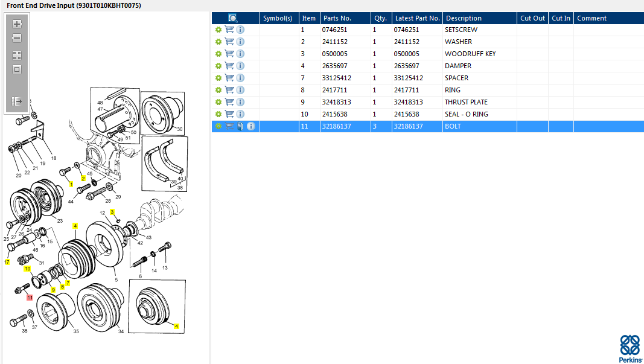Sort by the Parts No. column header
The height and width of the screenshot is (364, 644).
pos(345,18)
